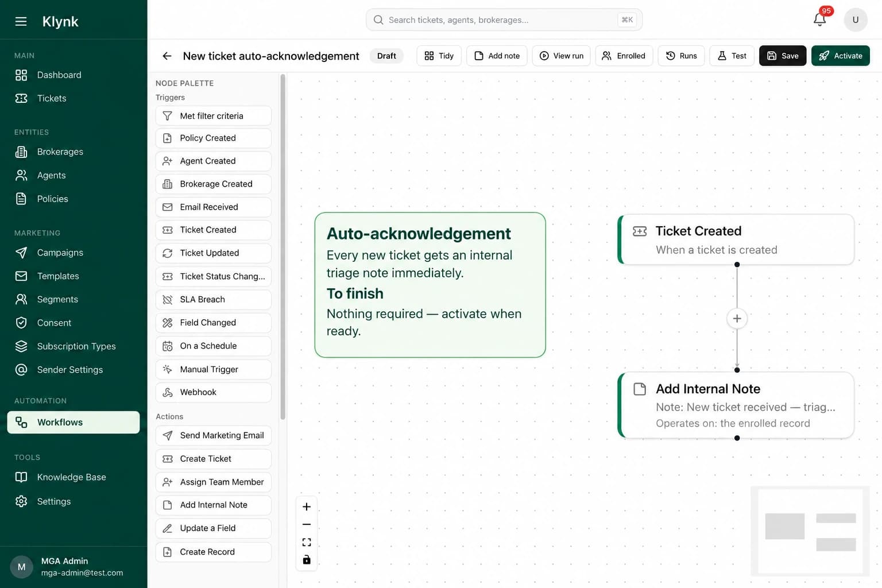Toggle the canvas lock icon
Screen dimensions: 882x588
(307, 560)
